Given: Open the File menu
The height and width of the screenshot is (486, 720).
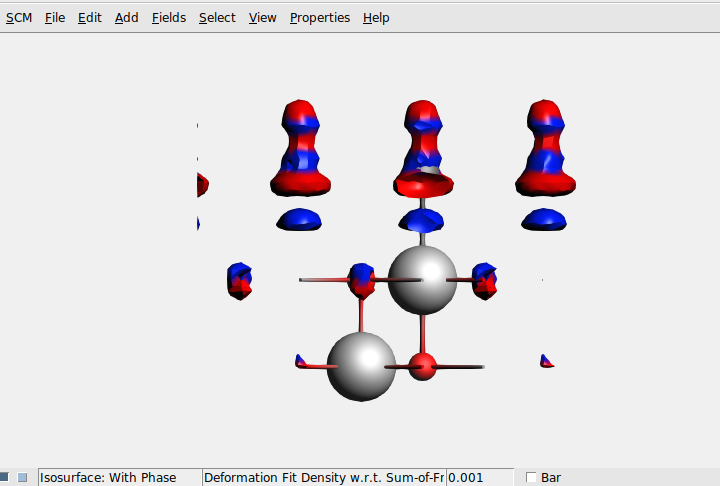Looking at the screenshot, I should [x=54, y=18].
